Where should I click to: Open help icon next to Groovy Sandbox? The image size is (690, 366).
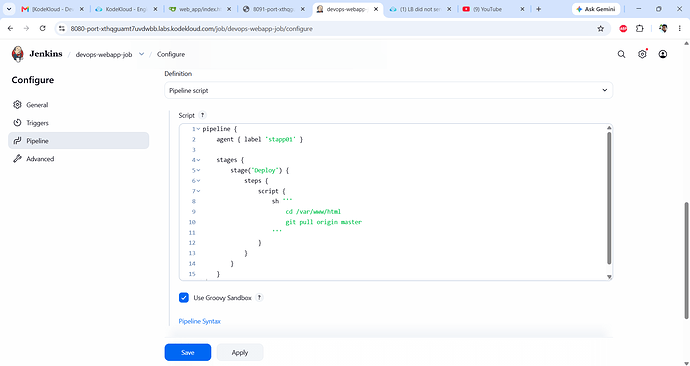click(x=260, y=298)
